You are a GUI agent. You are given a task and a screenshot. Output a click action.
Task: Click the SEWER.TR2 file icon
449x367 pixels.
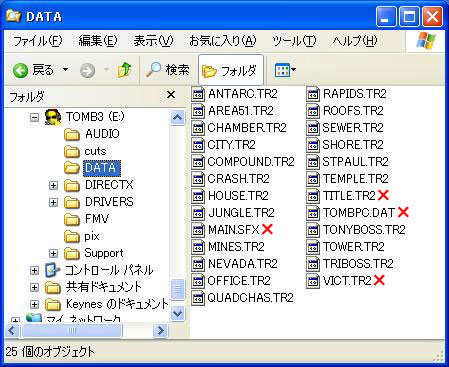pos(313,128)
